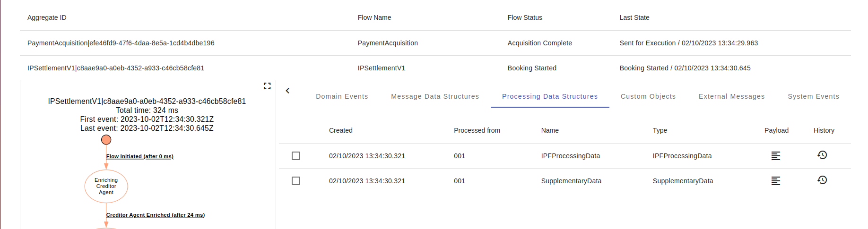View history of SupplementaryData
This screenshot has width=868, height=229.
tap(822, 180)
